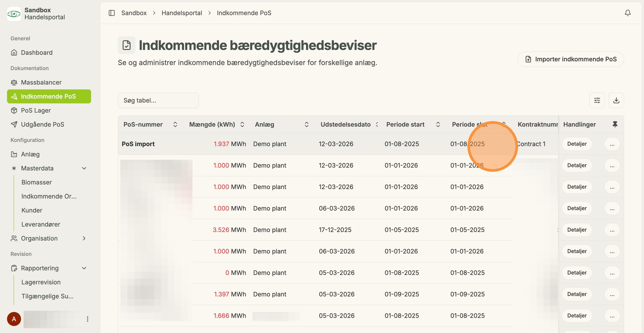Image resolution: width=644 pixels, height=333 pixels.
Task: Open Anlæg configuration page
Action: pos(49,154)
